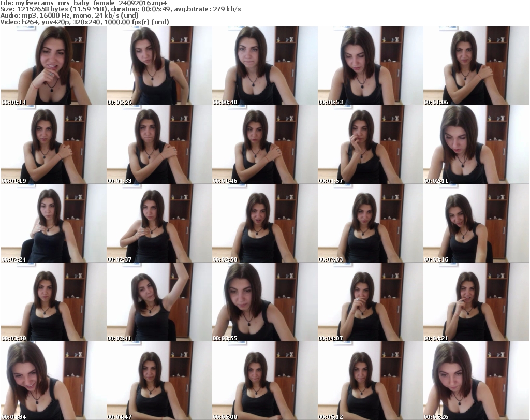Pick the thumbnail marked 00:02:37
The image size is (530, 420).
(x=159, y=224)
